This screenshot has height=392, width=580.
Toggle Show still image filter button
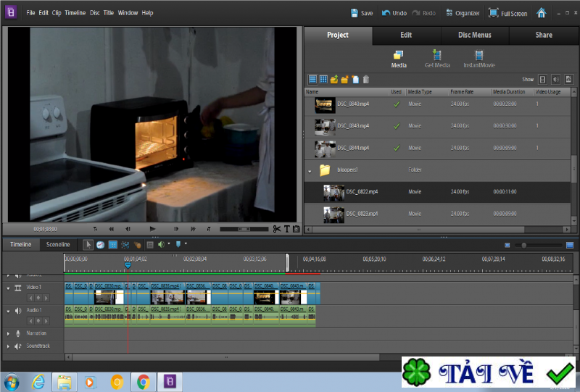click(x=569, y=79)
